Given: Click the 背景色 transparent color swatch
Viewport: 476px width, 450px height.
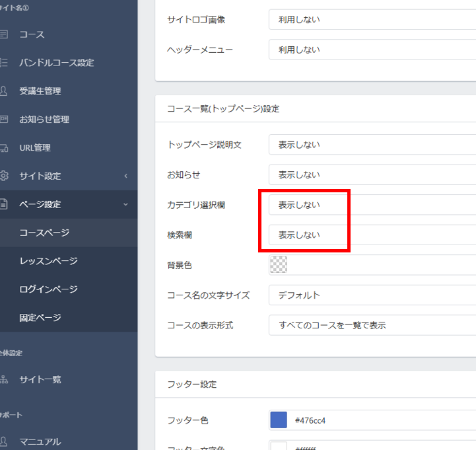Looking at the screenshot, I should click(279, 265).
